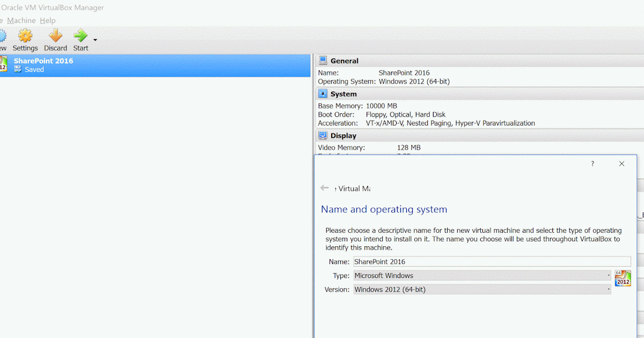Click the Display section title
This screenshot has height=338, width=644.
pyautogui.click(x=345, y=136)
